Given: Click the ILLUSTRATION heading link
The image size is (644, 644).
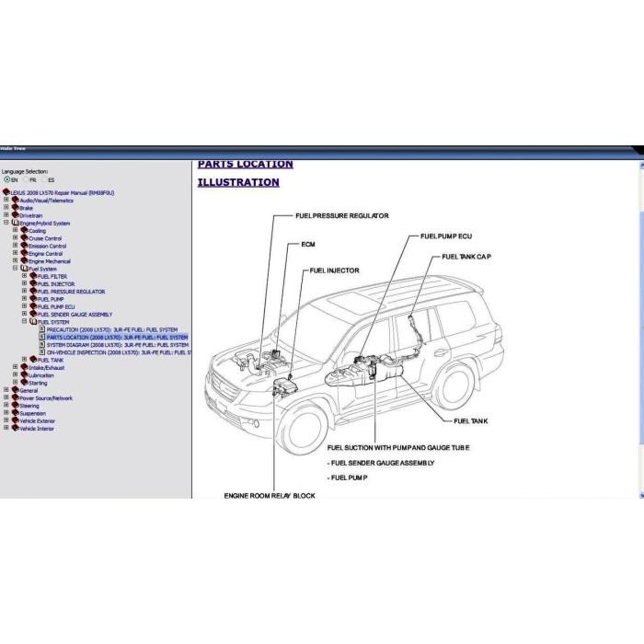Looking at the screenshot, I should tap(238, 182).
